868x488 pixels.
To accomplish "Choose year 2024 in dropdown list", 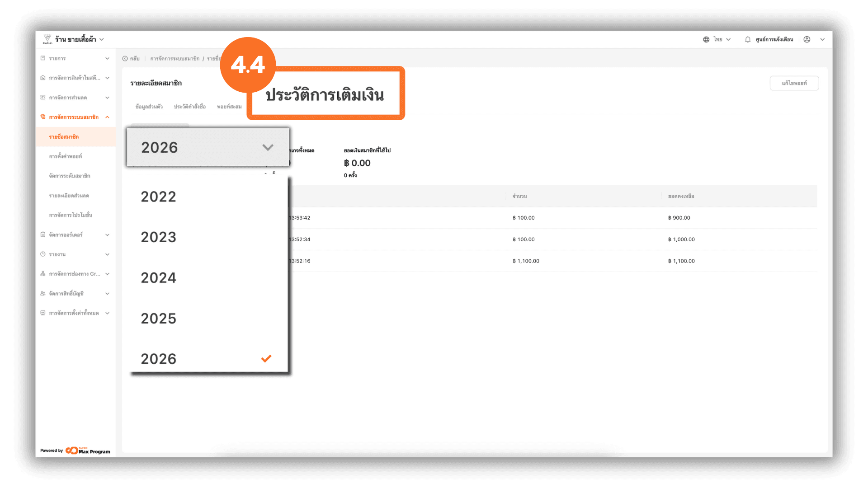I will point(159,278).
